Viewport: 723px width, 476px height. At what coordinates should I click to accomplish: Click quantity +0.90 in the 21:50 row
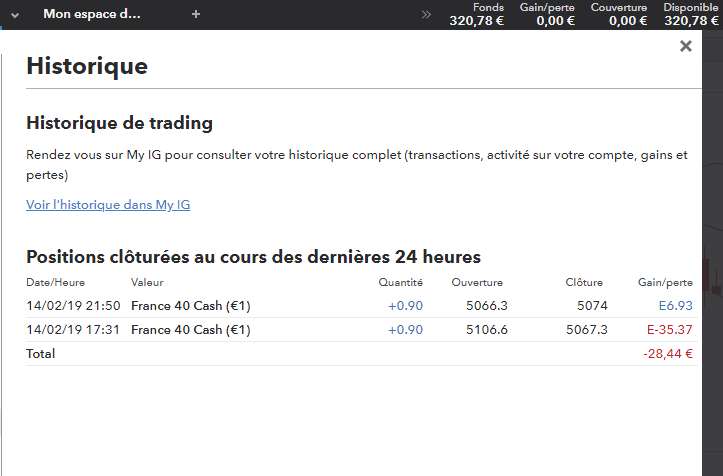406,306
